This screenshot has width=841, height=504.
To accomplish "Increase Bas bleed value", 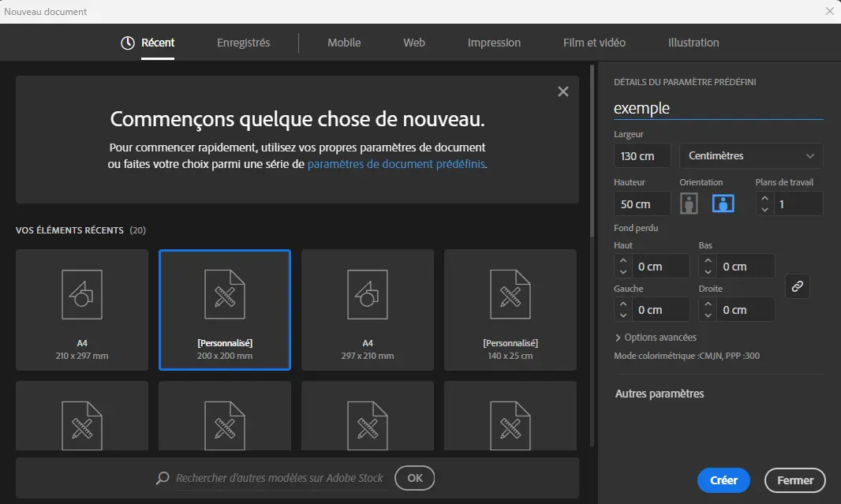I will coord(708,260).
